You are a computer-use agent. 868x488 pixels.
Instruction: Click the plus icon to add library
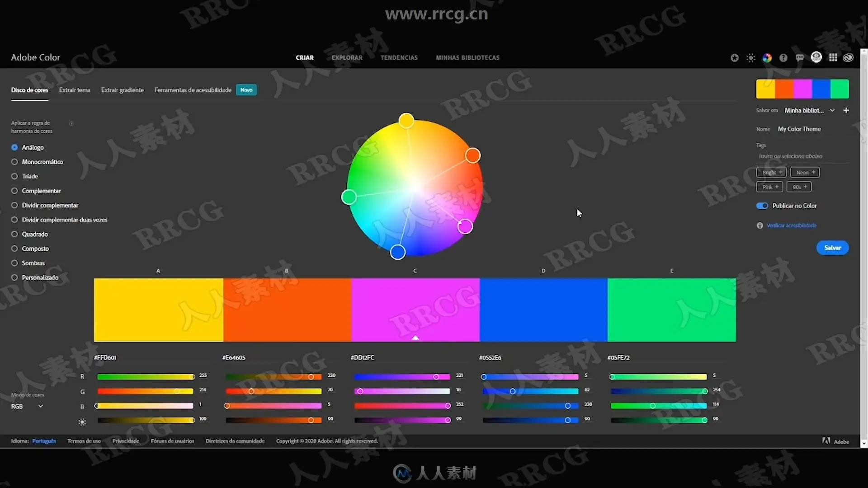pos(846,110)
